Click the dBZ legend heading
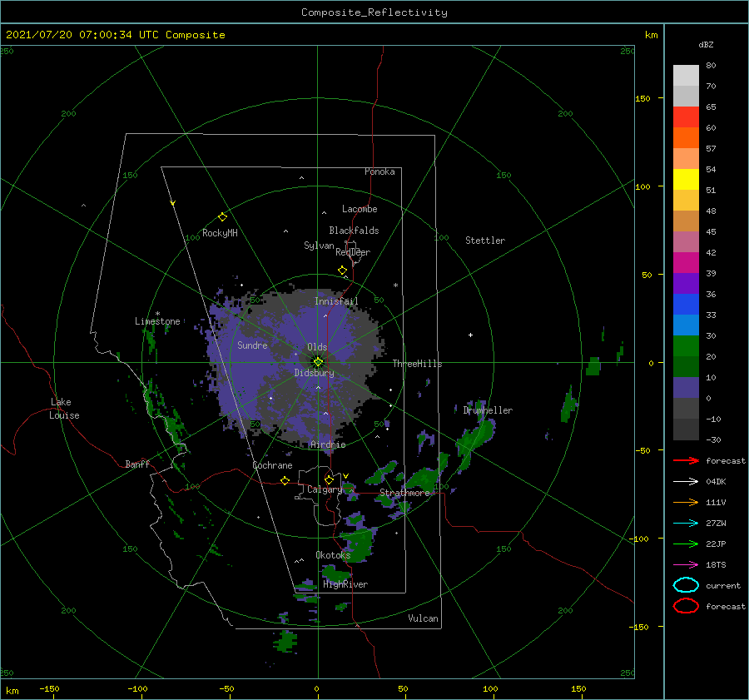The height and width of the screenshot is (700, 749). (x=706, y=44)
